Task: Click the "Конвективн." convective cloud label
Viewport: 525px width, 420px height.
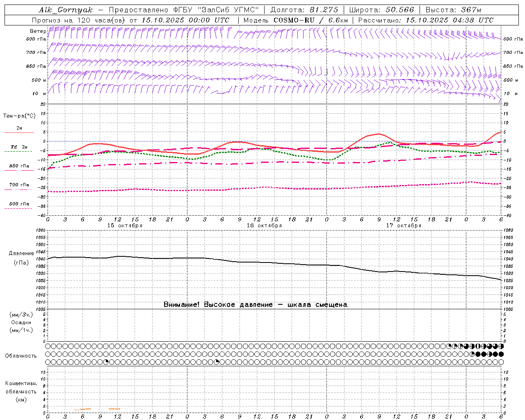Action: coord(21,383)
